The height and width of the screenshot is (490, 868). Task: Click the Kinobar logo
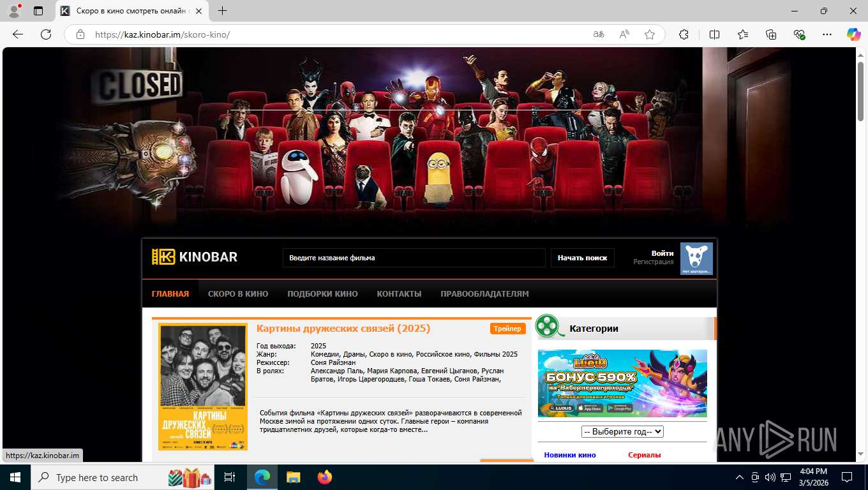coord(195,257)
